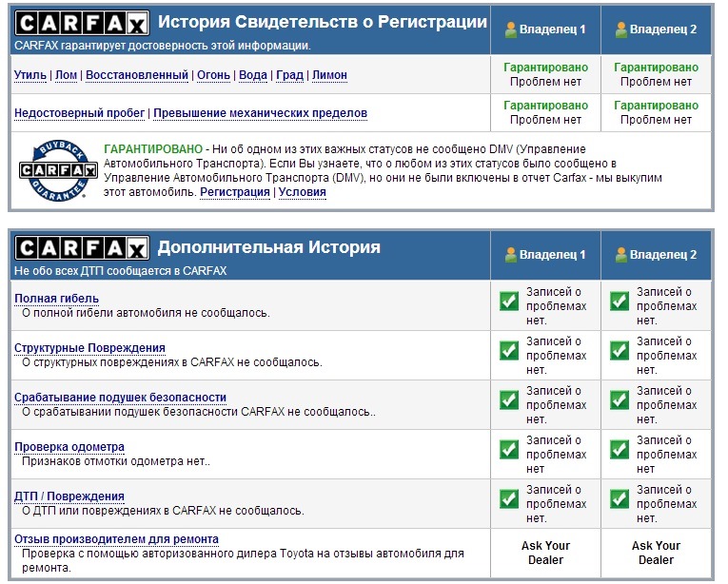Click the Владелец 2 green checkmark in the Полная гибель row
The height and width of the screenshot is (584, 728).
pyautogui.click(x=620, y=301)
